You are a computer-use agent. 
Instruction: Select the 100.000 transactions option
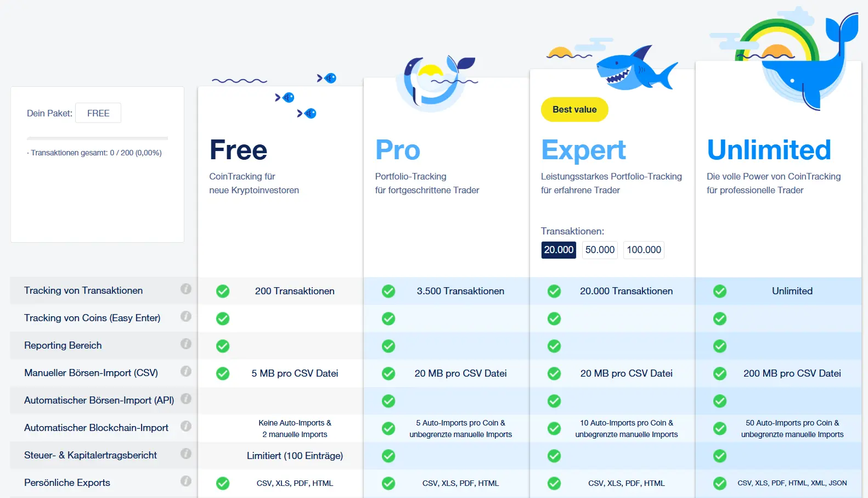(x=644, y=250)
